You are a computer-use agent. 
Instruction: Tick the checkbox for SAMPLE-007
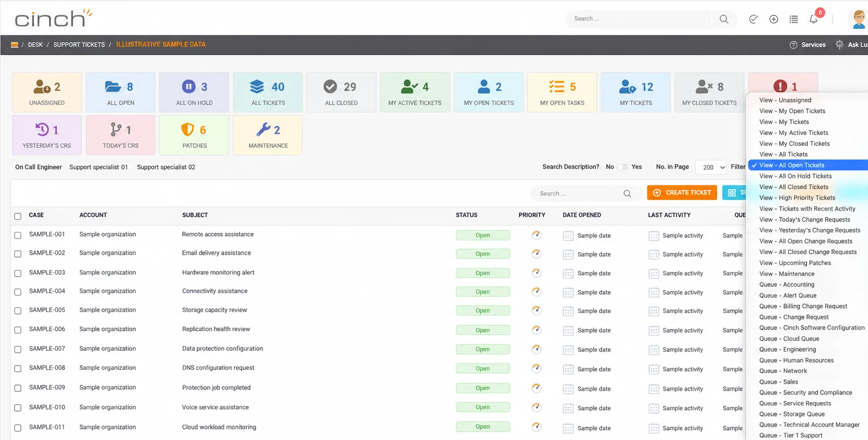(18, 349)
